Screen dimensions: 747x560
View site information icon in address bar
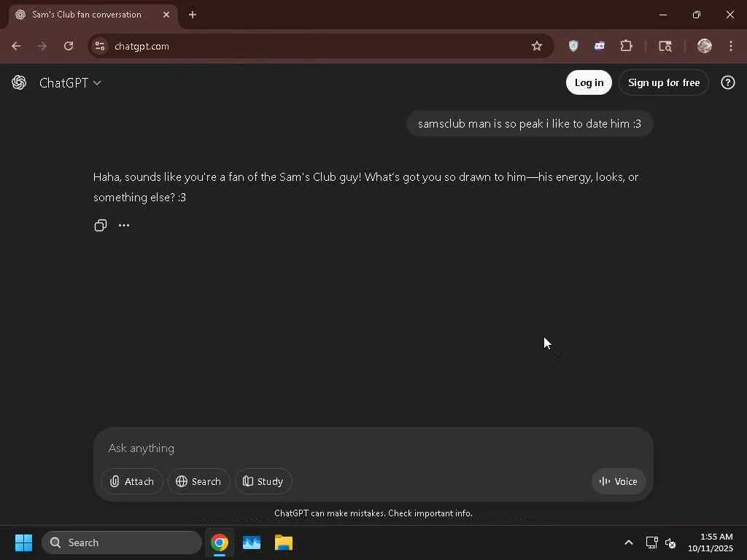(x=100, y=46)
